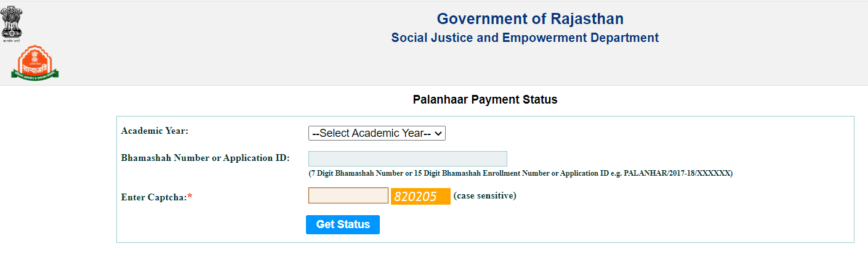Expand Academic Year list via its arrow
The height and width of the screenshot is (254, 868).
[440, 133]
